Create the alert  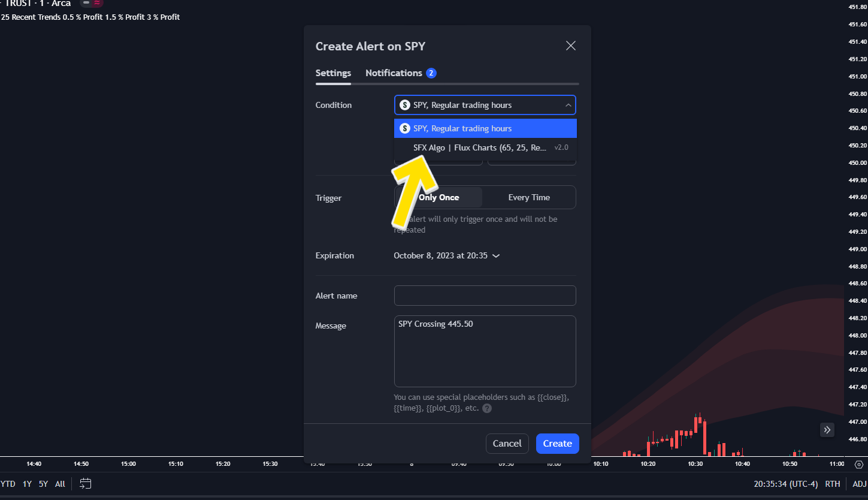point(558,444)
